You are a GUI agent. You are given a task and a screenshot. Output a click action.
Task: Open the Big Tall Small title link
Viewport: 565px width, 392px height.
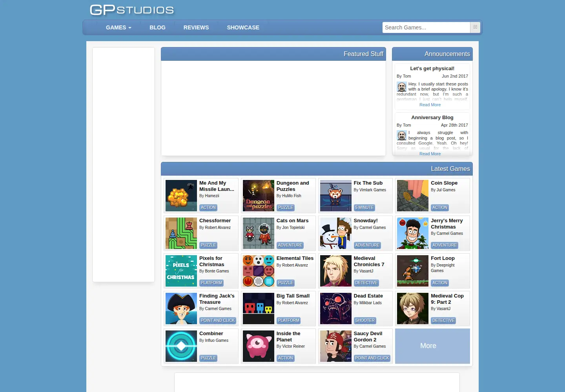(x=293, y=296)
